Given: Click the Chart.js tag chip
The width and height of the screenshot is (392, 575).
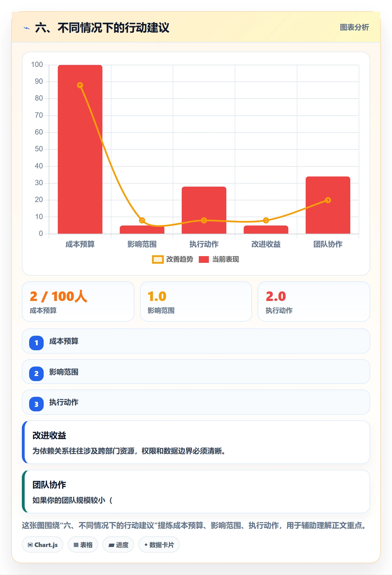Looking at the screenshot, I should pyautogui.click(x=43, y=545).
